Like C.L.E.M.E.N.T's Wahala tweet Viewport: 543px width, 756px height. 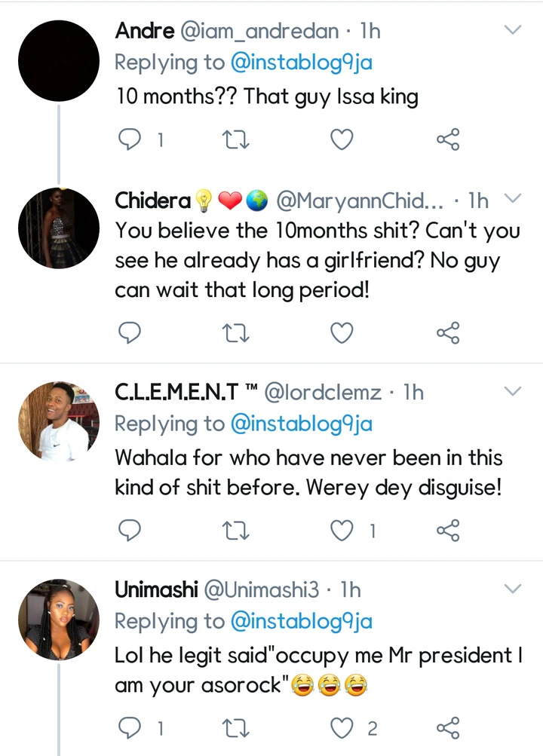(x=343, y=531)
